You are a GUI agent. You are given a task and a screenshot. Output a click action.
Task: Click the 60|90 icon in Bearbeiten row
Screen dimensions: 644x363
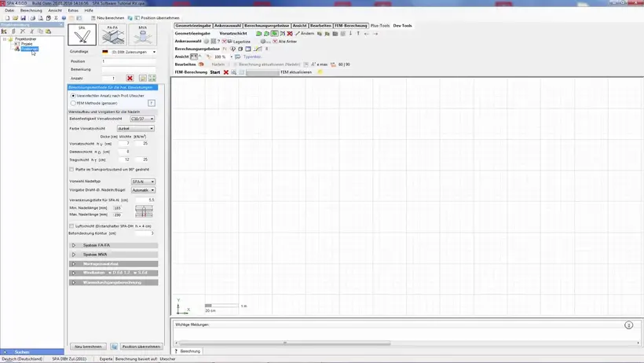(x=341, y=64)
